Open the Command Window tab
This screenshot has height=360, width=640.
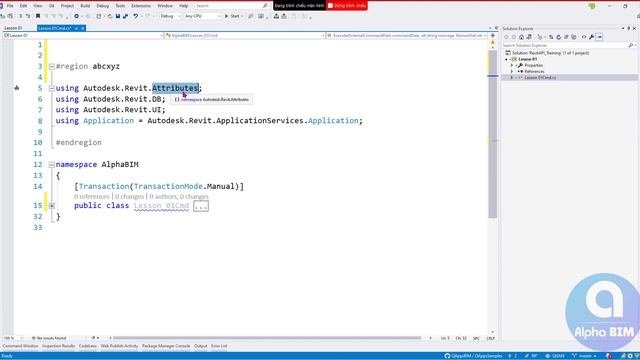(x=20, y=346)
